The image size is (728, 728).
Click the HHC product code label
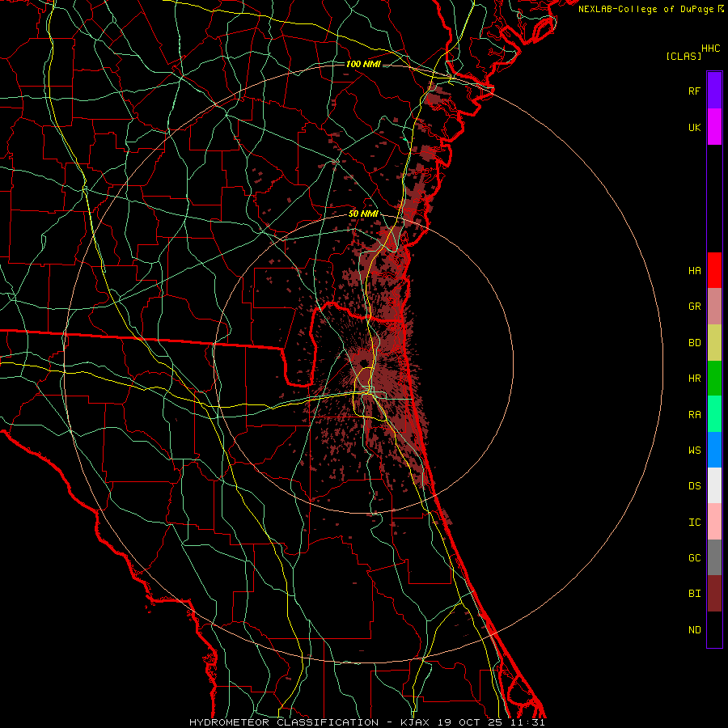711,49
